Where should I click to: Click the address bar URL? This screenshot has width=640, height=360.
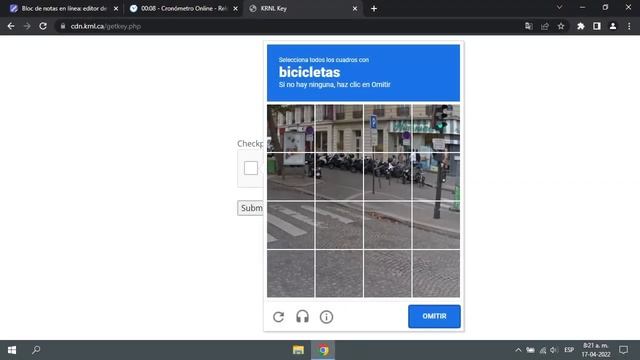(106, 26)
